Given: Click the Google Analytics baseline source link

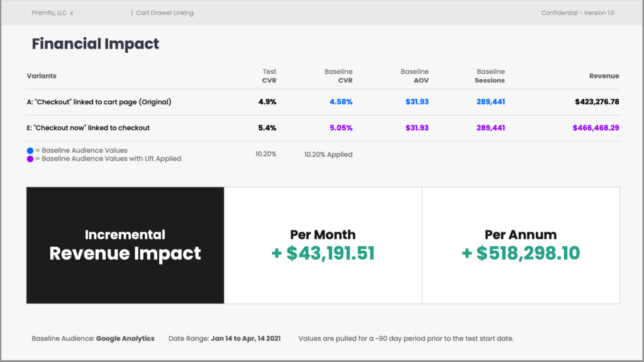Looking at the screenshot, I should point(125,338).
